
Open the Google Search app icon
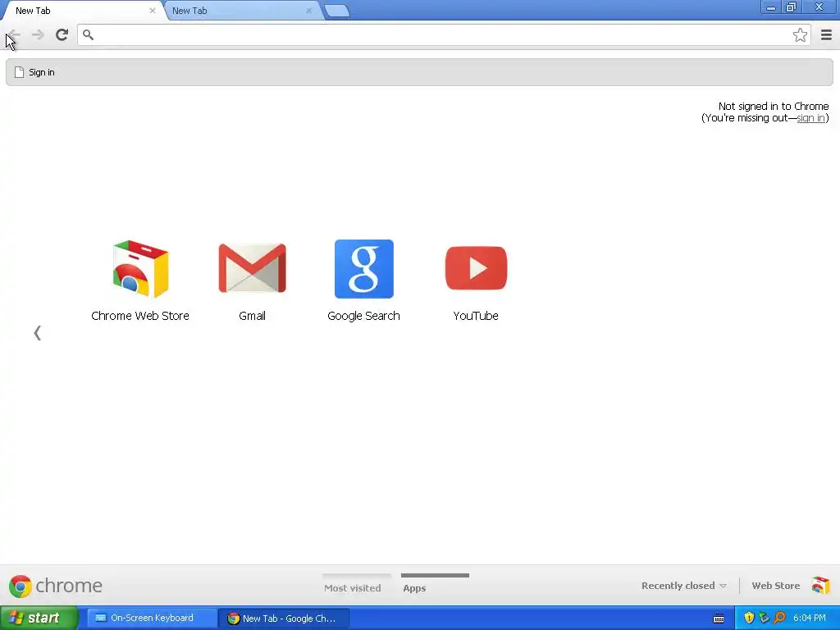tap(363, 269)
